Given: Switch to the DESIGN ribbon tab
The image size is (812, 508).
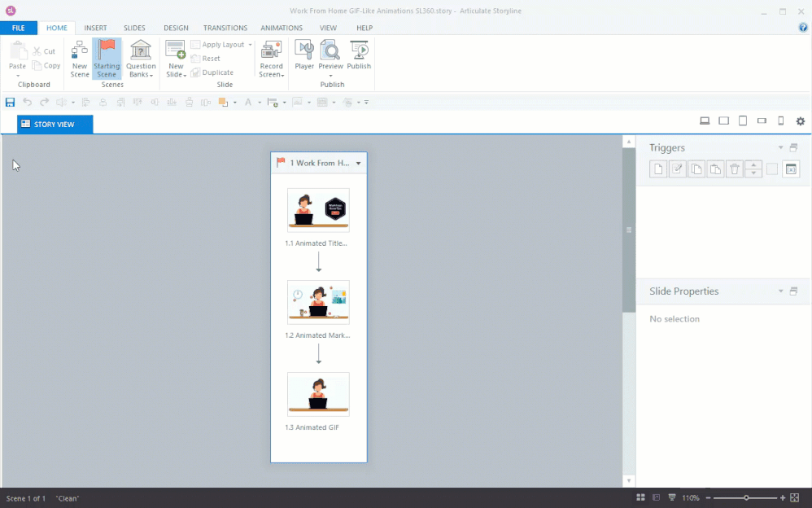Looking at the screenshot, I should [x=176, y=28].
